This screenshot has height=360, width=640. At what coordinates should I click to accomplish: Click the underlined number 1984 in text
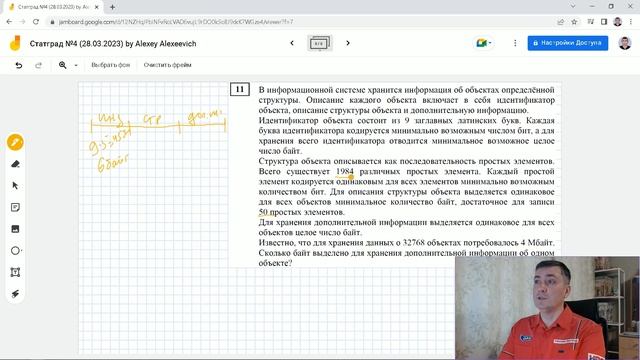tap(344, 171)
